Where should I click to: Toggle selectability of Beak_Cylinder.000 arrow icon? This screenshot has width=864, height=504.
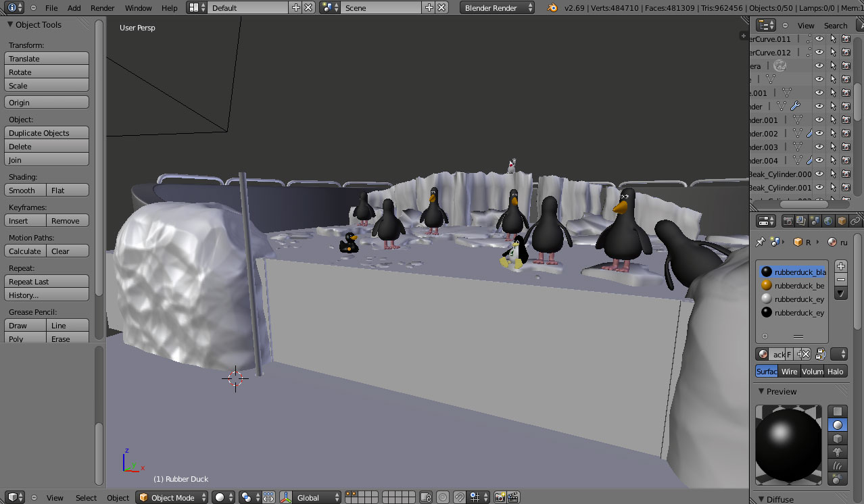(833, 174)
